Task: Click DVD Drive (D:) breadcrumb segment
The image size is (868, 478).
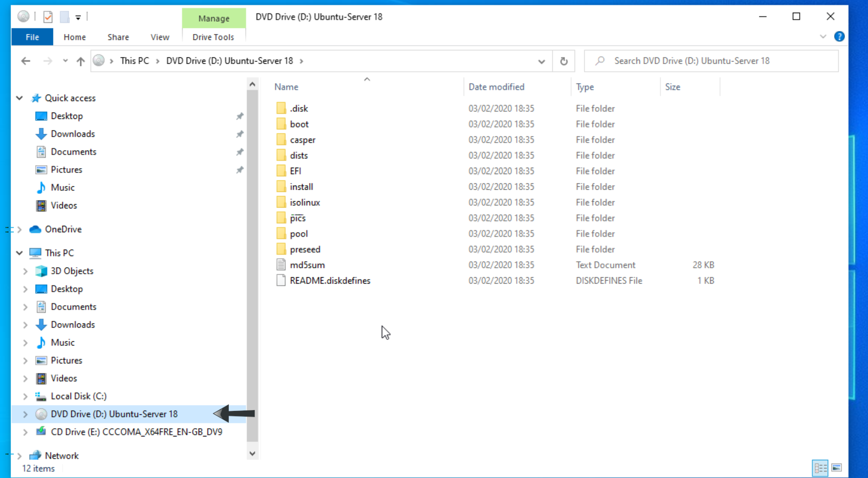Action: pyautogui.click(x=230, y=61)
